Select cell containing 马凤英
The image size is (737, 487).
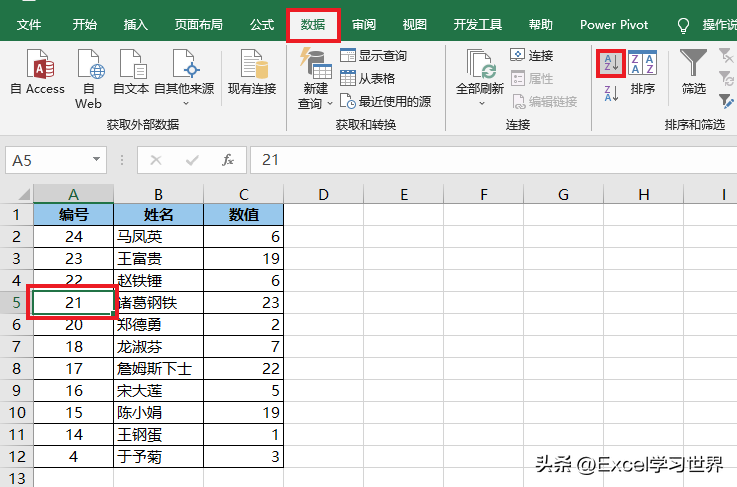tap(158, 236)
